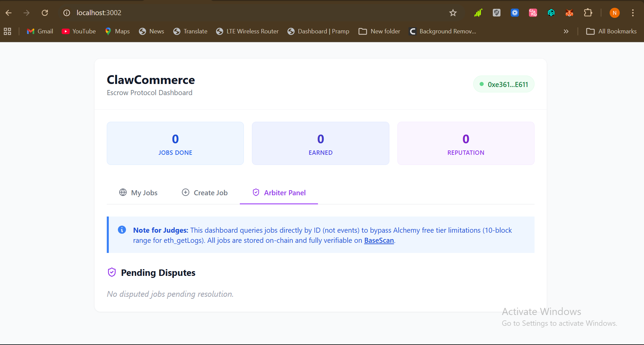The image size is (644, 345).
Task: Open the Gmail bookmark
Action: coord(40,31)
